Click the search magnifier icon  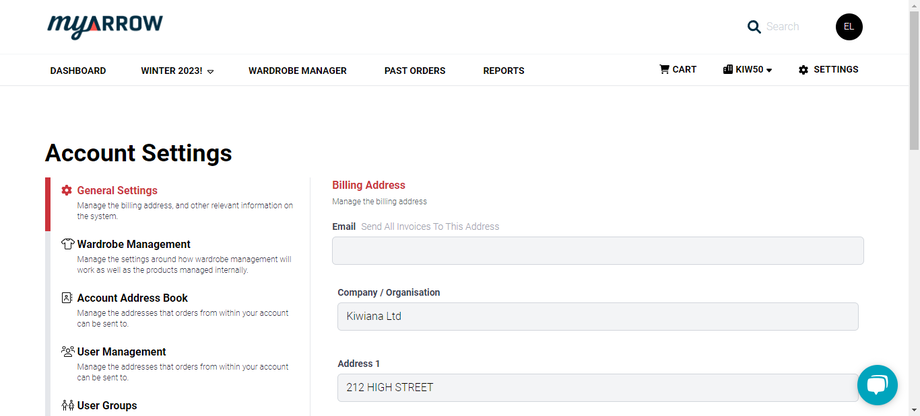click(x=754, y=27)
